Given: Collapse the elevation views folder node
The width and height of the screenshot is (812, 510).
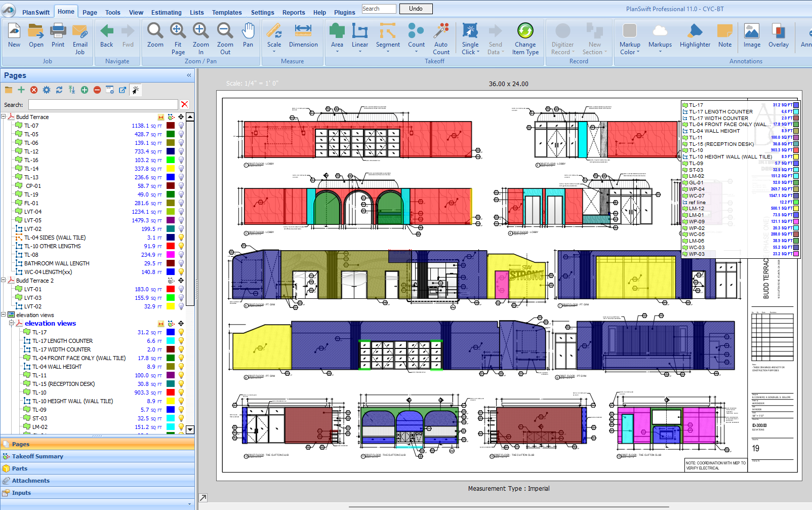Looking at the screenshot, I should [x=4, y=315].
